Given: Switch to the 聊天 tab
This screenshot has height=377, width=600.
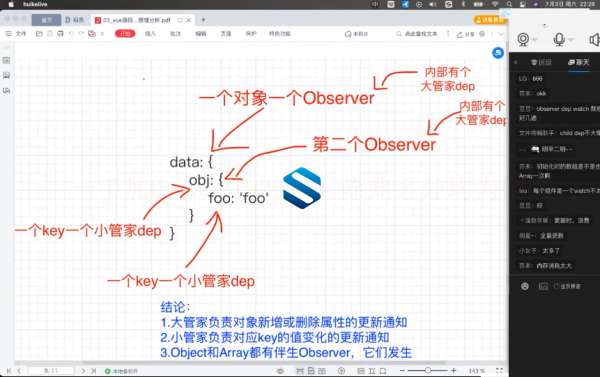Looking at the screenshot, I should [579, 62].
